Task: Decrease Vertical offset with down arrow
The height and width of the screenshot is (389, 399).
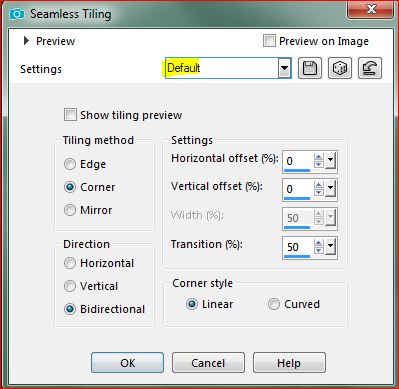Action: pyautogui.click(x=319, y=192)
